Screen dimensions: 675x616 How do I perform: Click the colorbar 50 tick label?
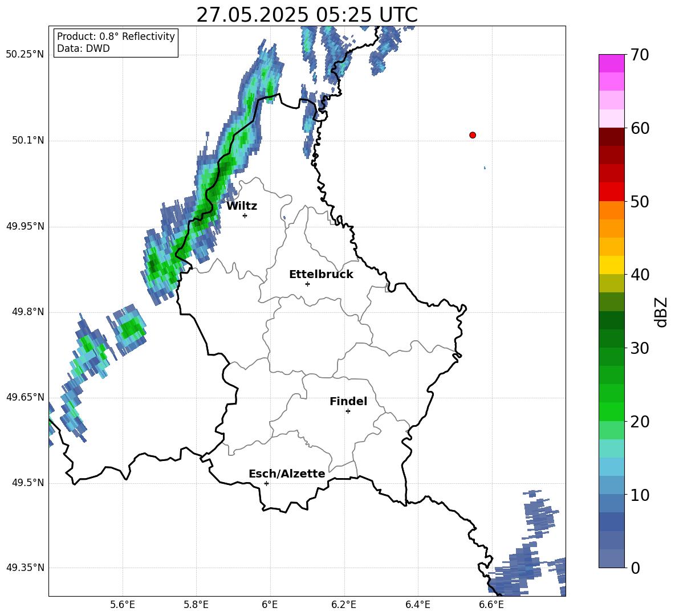click(x=640, y=201)
